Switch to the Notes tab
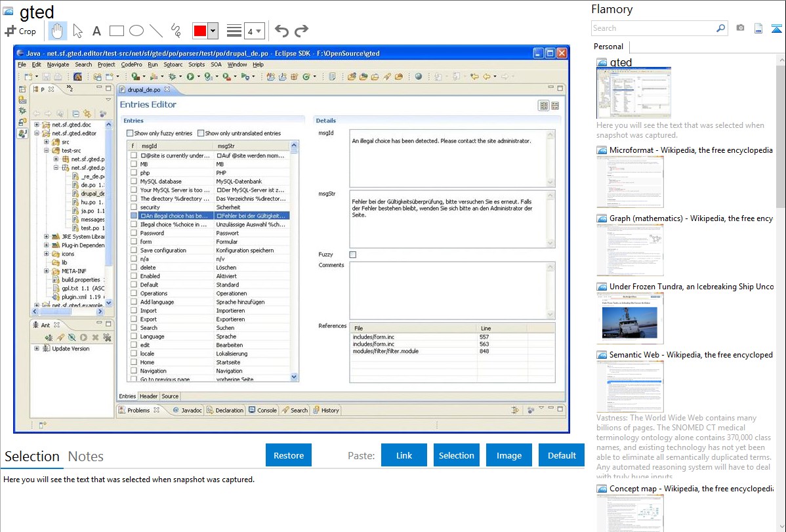 pyautogui.click(x=85, y=457)
